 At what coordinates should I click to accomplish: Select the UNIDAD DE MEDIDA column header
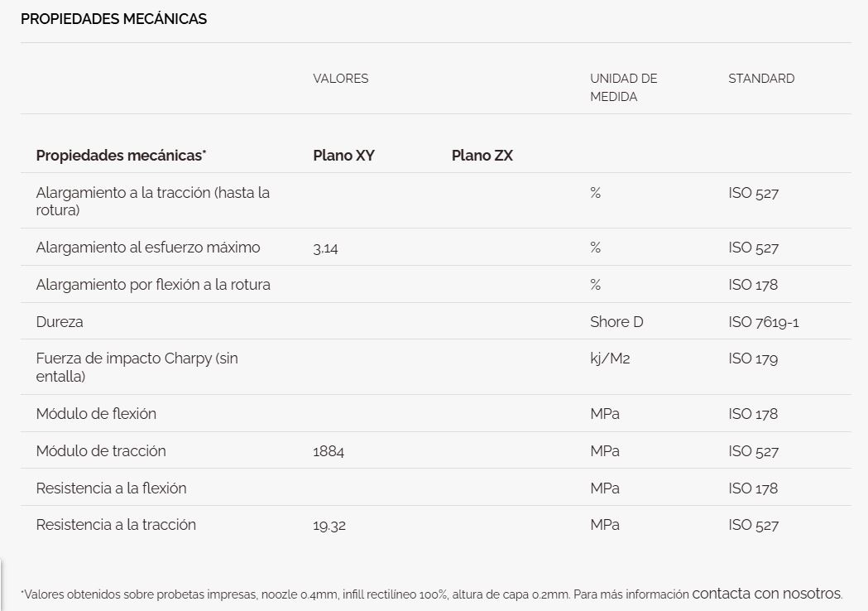623,87
